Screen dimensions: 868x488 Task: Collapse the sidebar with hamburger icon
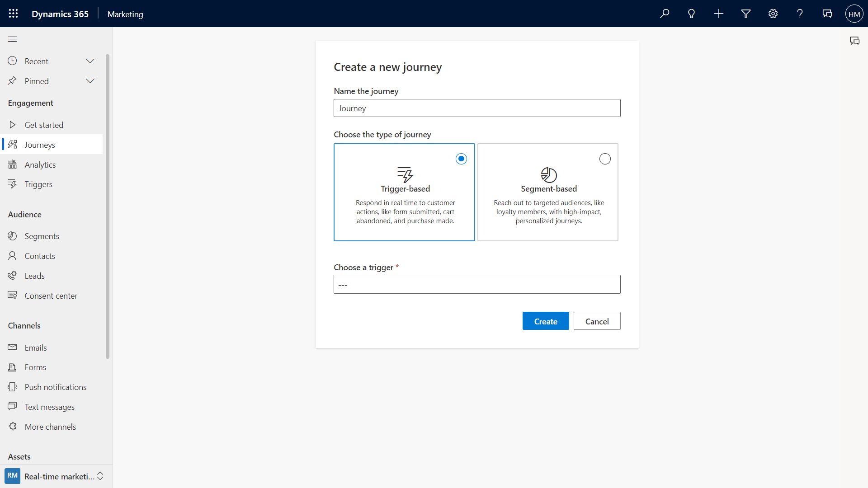[13, 39]
